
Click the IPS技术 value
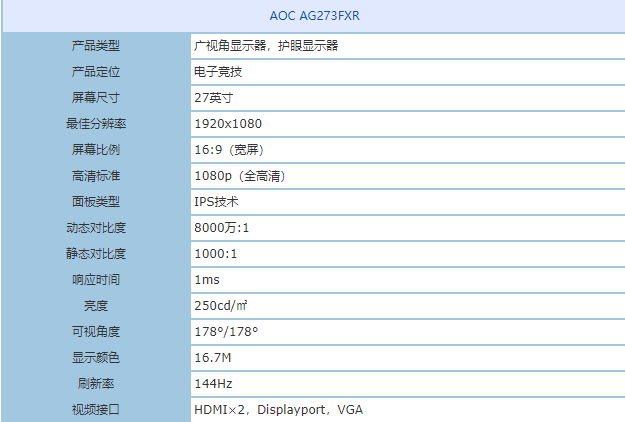(216, 202)
